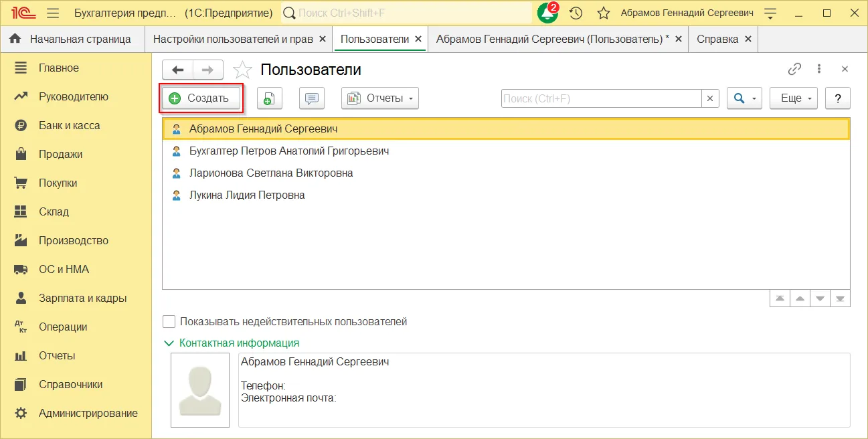This screenshot has width=868, height=439.
Task: Open the history clock icon
Action: tap(576, 13)
